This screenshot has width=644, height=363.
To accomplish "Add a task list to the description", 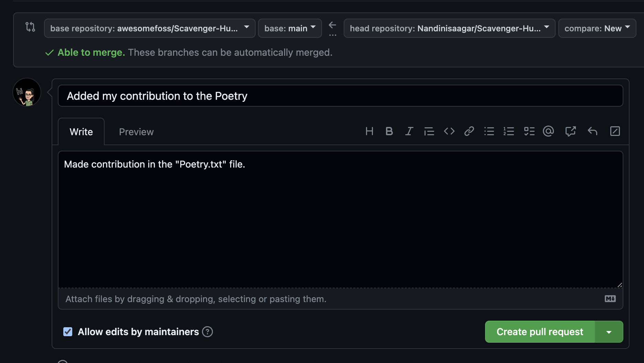I will 529,131.
